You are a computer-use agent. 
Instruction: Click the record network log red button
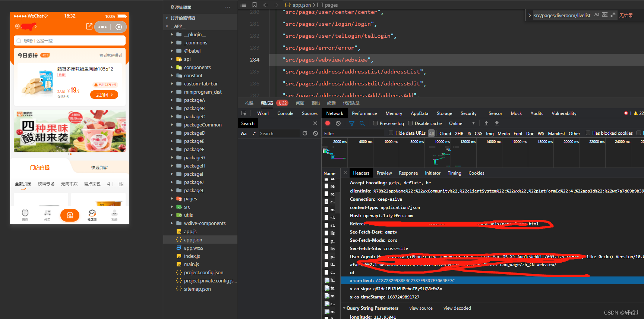(x=328, y=123)
